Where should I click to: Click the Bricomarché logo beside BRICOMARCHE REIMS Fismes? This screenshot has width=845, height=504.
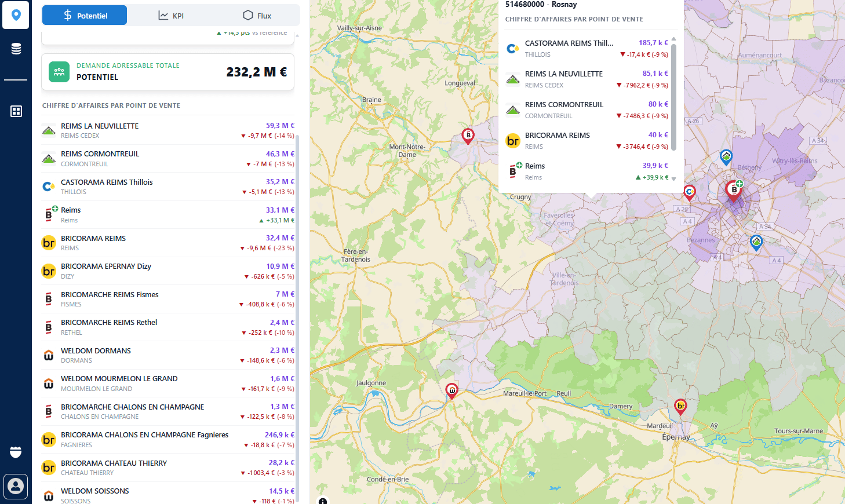49,299
